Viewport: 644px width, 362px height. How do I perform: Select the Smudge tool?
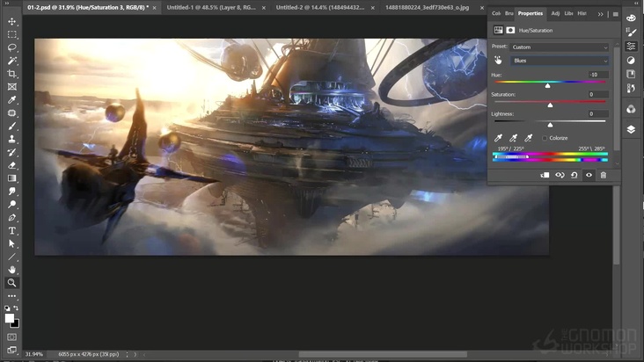click(x=12, y=192)
